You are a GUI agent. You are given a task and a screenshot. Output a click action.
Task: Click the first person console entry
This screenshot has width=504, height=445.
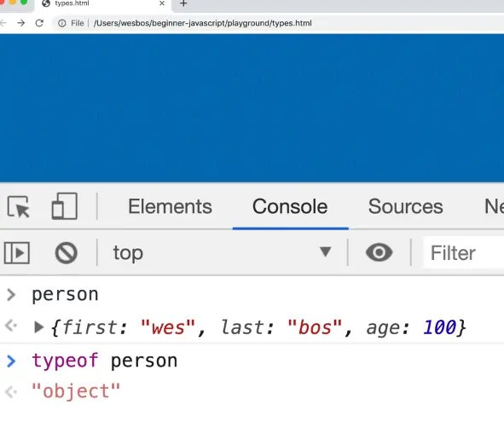pyautogui.click(x=66, y=294)
